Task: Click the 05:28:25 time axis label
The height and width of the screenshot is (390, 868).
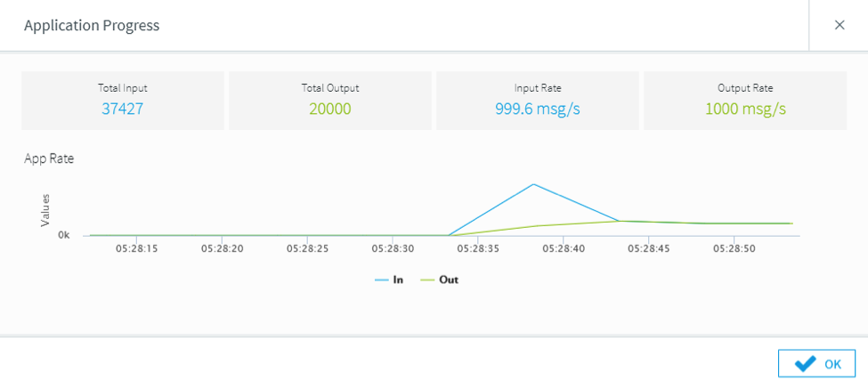Action: point(307,249)
